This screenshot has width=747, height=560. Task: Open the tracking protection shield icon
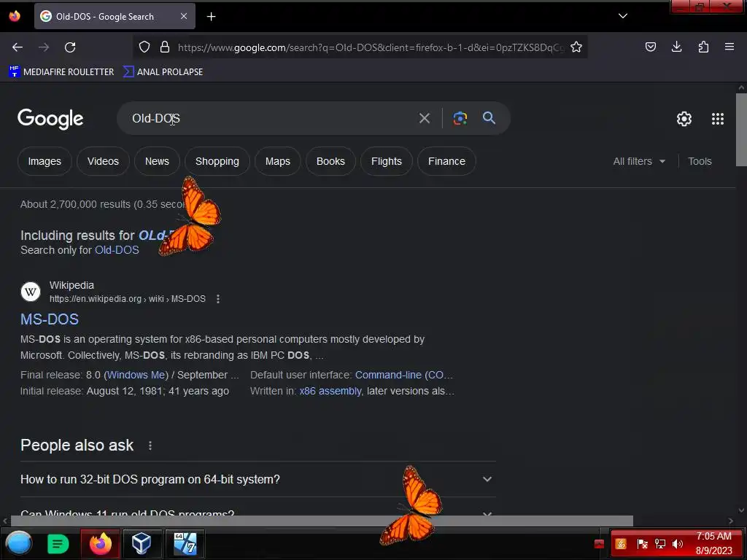point(144,47)
